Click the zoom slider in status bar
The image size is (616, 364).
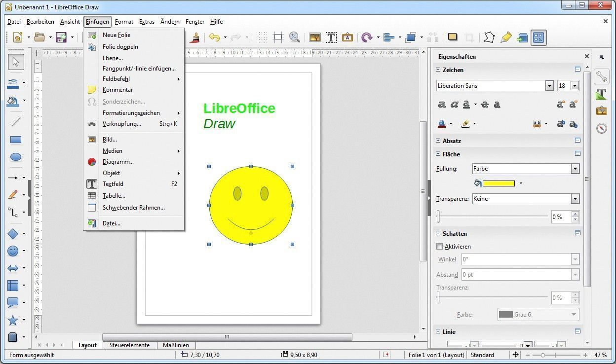(x=543, y=355)
